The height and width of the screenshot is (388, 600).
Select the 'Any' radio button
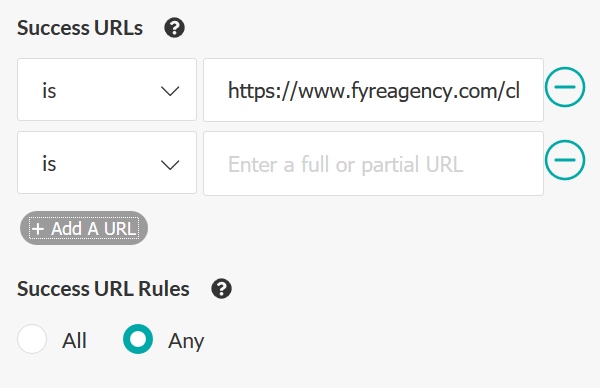pyautogui.click(x=138, y=339)
